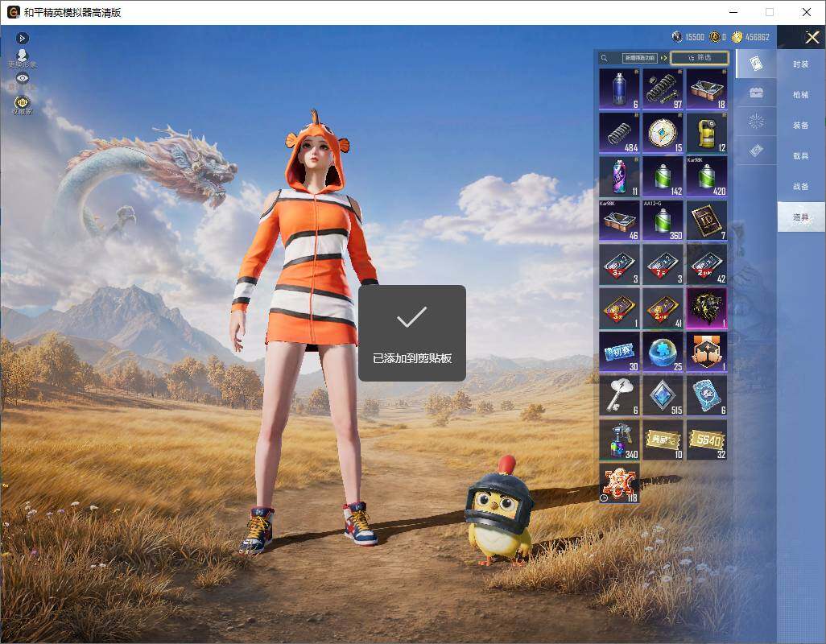Viewport: 826px width, 644px height.
Task: Select the gold SS40 ticket counted 32
Action: pos(707,440)
